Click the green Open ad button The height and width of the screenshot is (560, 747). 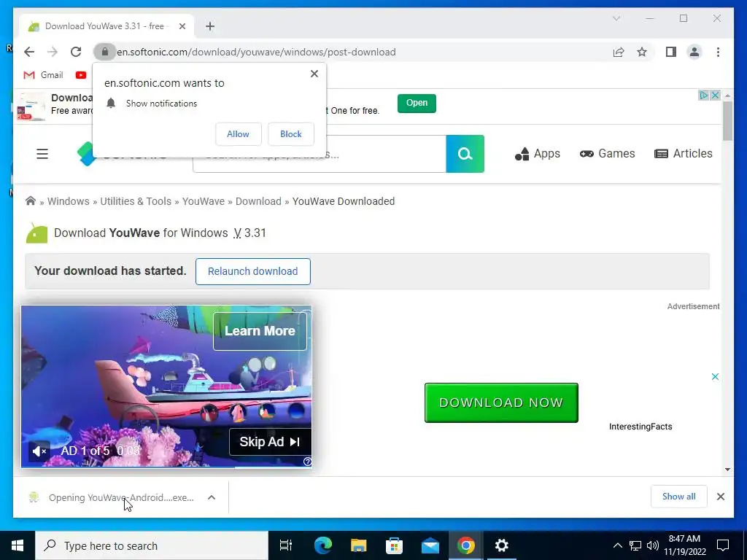(x=417, y=103)
